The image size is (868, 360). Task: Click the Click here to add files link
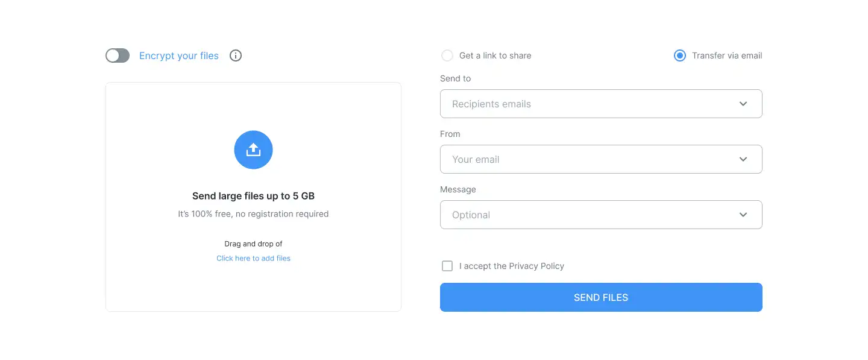[253, 258]
